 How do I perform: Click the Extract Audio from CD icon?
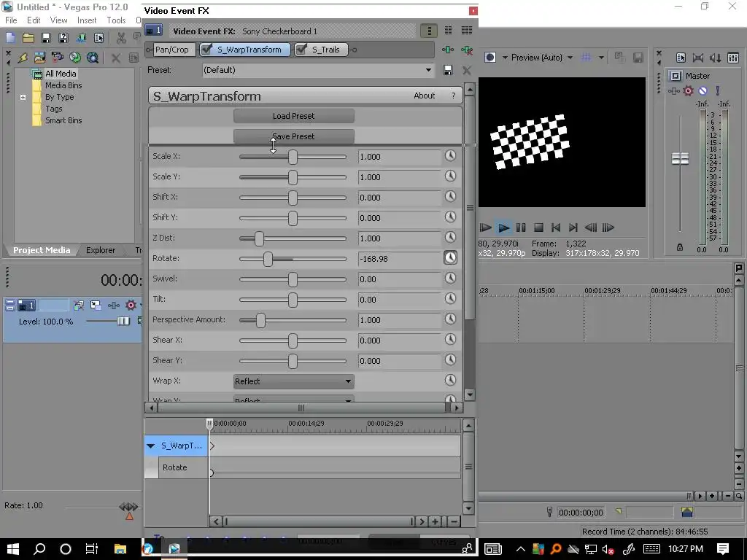75,58
